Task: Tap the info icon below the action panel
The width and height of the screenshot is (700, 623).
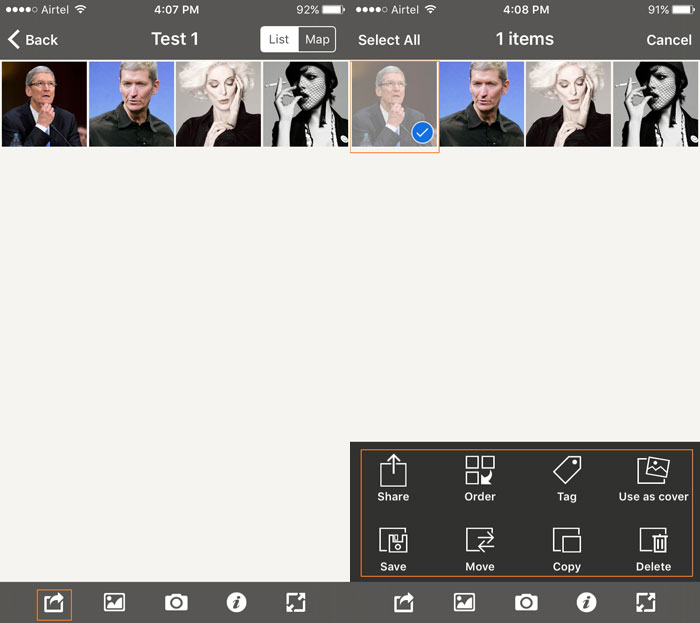Action: point(587,602)
